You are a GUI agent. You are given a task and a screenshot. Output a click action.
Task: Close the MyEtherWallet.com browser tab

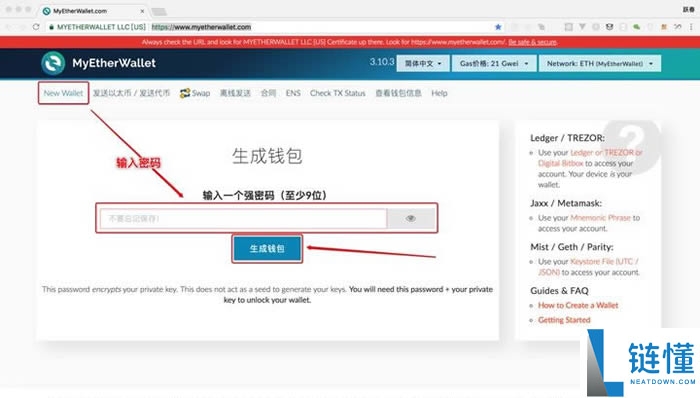(x=142, y=11)
